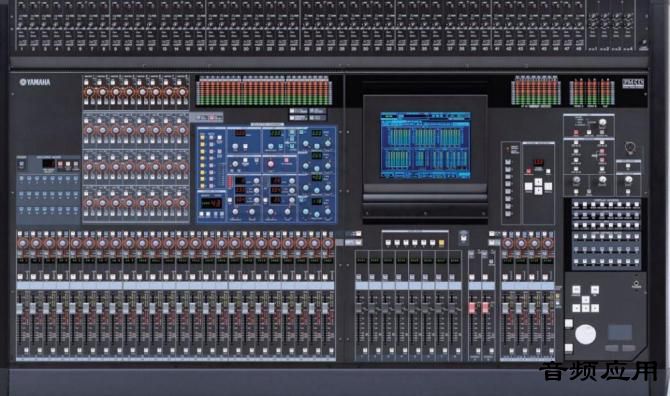
Task: Tap the blue LCD display screen
Action: click(x=425, y=145)
